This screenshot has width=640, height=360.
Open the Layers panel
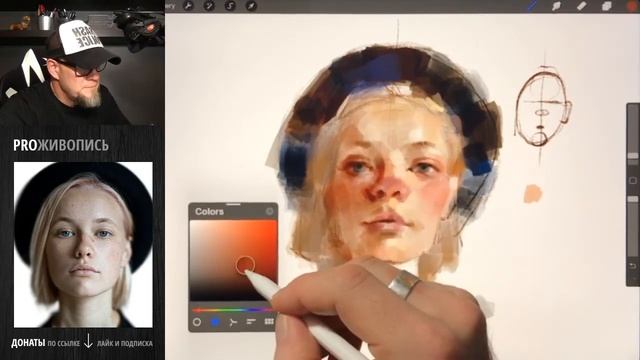(607, 6)
